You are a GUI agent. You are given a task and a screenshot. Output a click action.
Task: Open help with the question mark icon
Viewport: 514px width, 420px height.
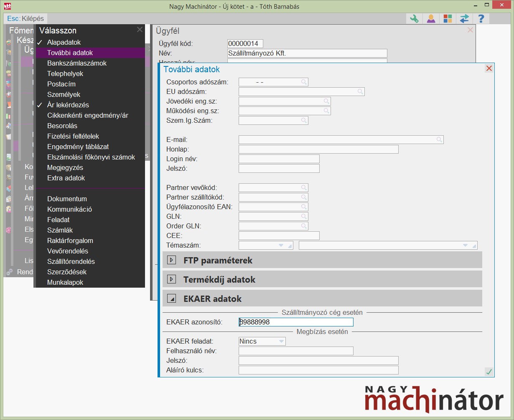click(481, 19)
